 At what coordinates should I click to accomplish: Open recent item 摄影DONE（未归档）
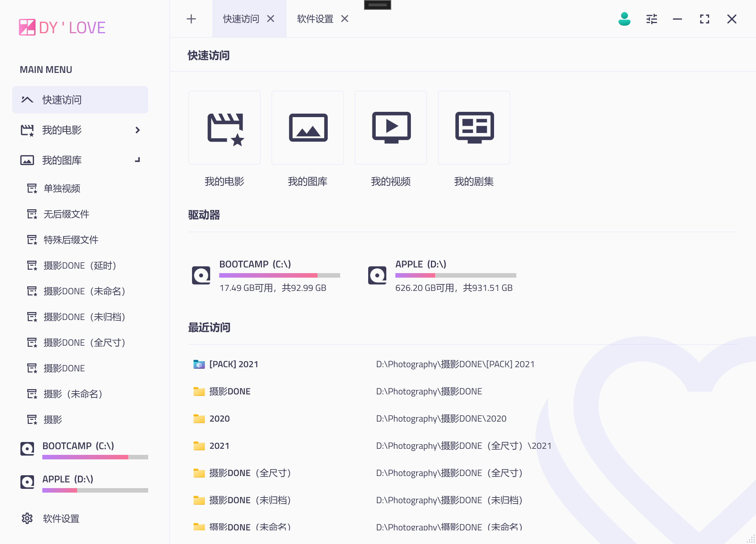click(249, 500)
